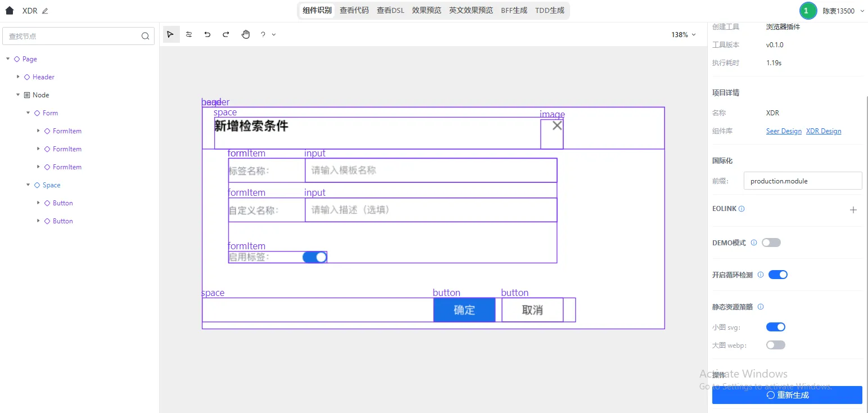Switch to 查看DSL tab
Screen dimensions: 868x413
click(x=391, y=10)
